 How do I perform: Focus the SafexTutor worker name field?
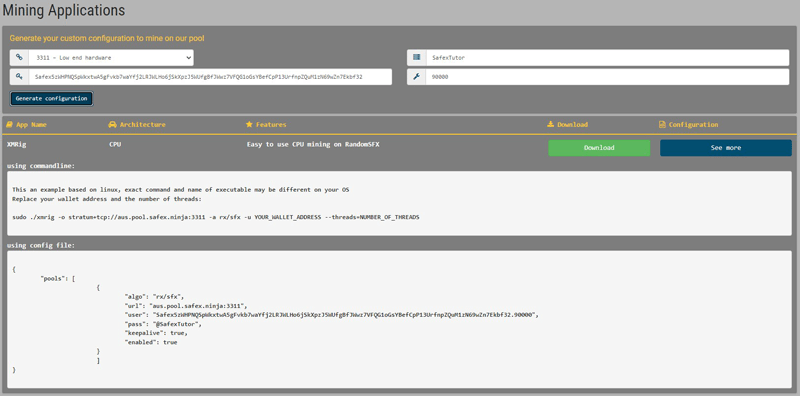tap(608, 58)
